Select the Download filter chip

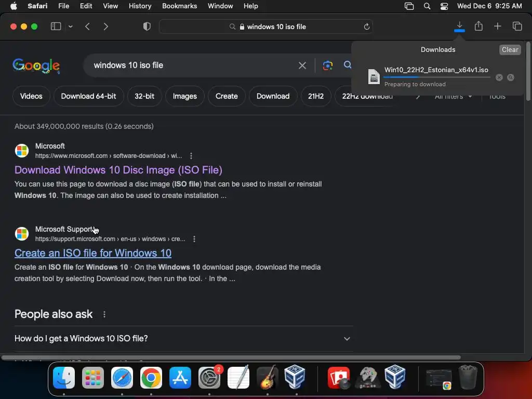point(273,96)
